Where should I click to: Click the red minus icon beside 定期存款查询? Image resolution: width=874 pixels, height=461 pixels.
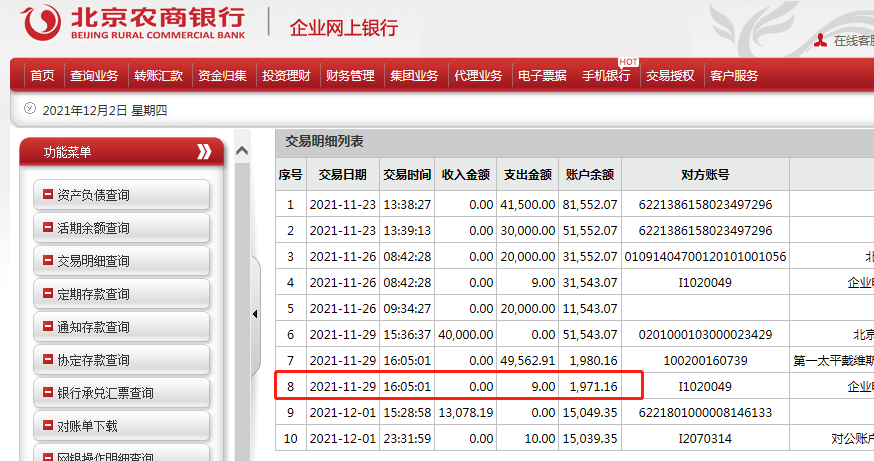[47, 293]
